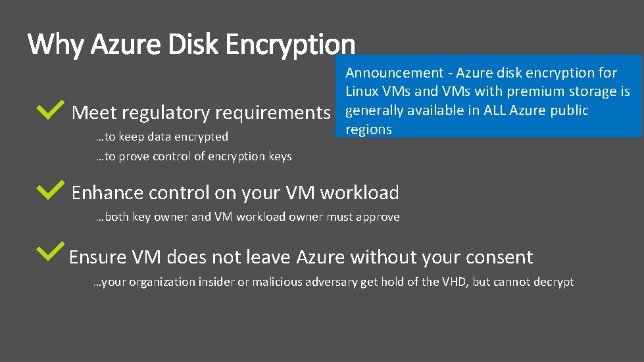Image resolution: width=644 pixels, height=362 pixels.
Task: Click the checkmark beside Meet regulatory requirements
Action: click(x=51, y=111)
